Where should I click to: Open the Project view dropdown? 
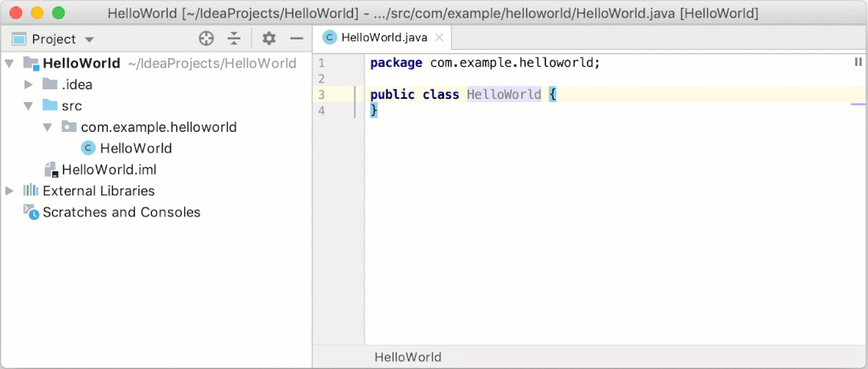coord(89,39)
